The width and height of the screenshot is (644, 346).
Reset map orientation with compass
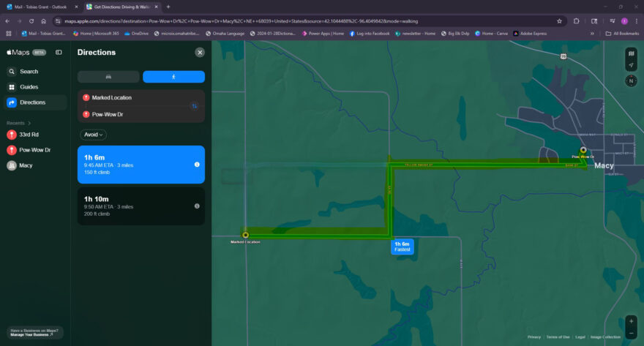(632, 81)
